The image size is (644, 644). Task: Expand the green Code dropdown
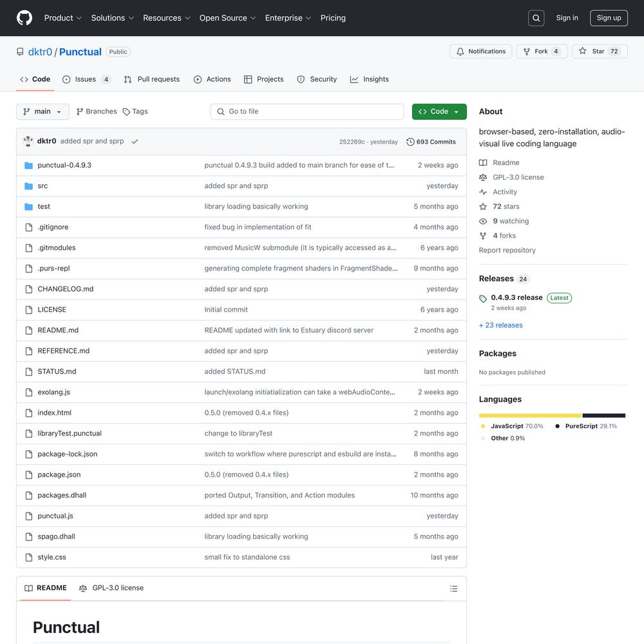439,111
